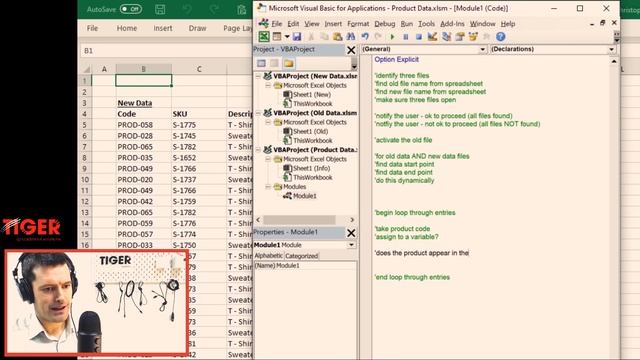640x360 pixels.
Task: Select Sheet1 (Info) in project tree
Action: tap(311, 168)
